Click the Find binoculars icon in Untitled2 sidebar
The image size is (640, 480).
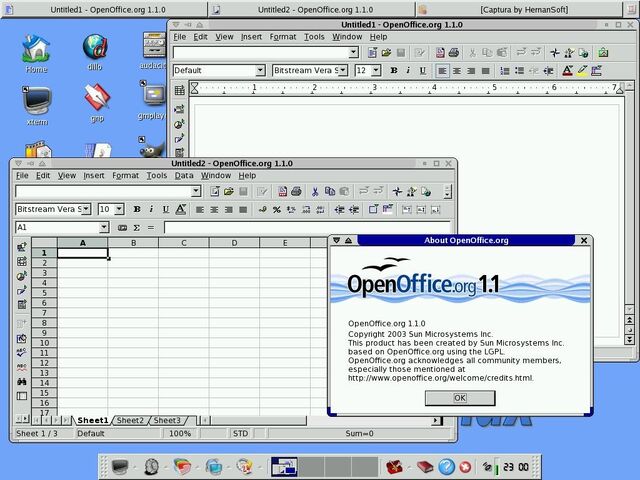(x=22, y=382)
